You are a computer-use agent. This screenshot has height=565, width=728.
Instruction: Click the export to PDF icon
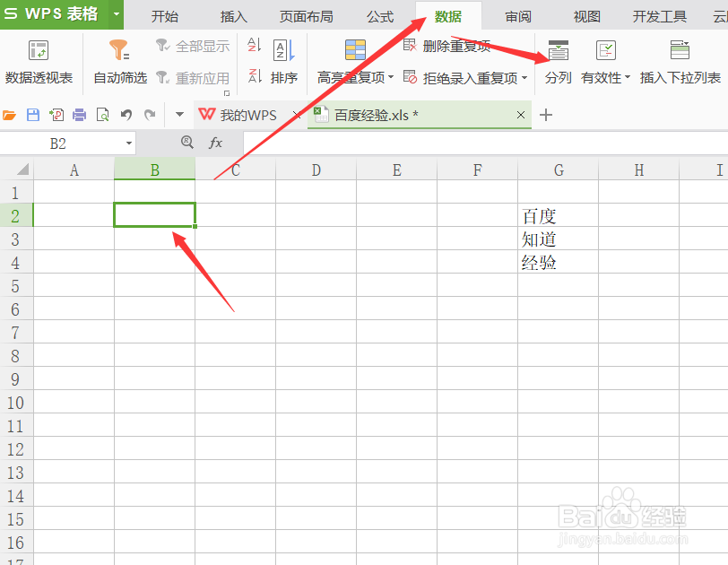pyautogui.click(x=56, y=115)
